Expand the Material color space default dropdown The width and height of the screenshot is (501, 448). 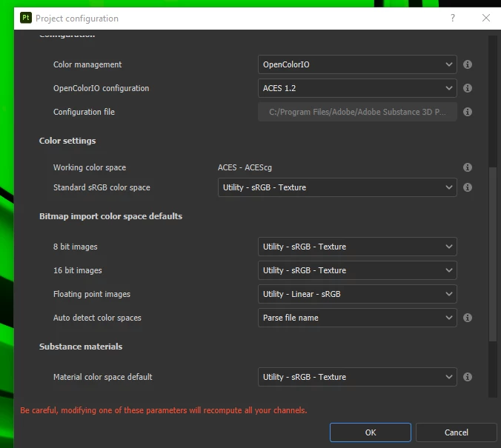coord(357,377)
